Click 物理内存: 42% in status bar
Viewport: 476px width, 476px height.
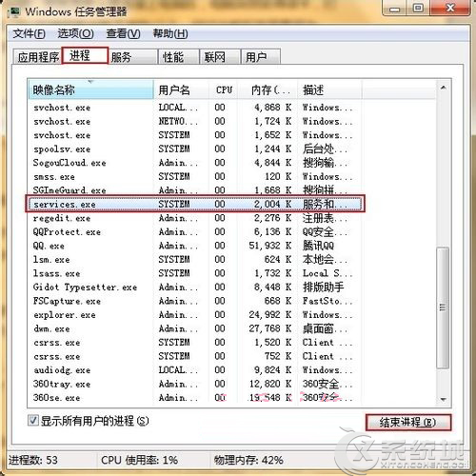[248, 460]
